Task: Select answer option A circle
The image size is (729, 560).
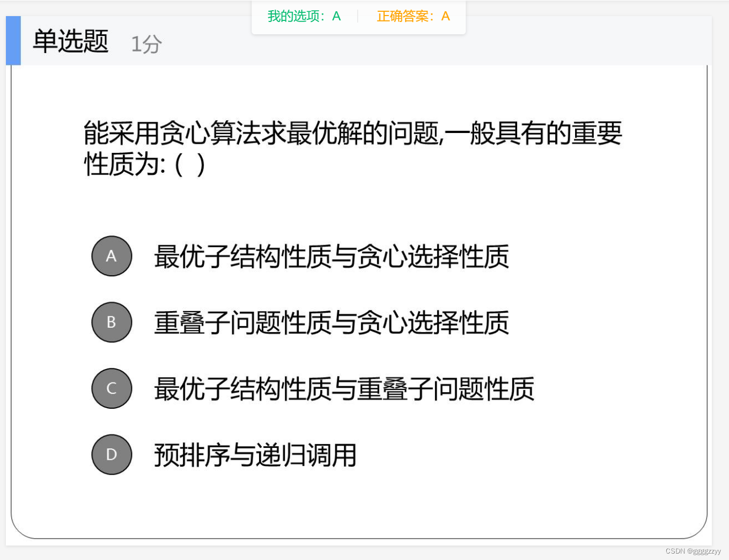Action: 111,256
